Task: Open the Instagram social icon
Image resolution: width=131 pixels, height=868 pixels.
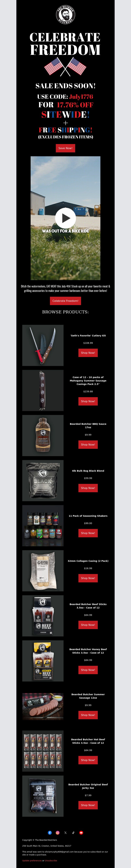Action: tap(57, 832)
